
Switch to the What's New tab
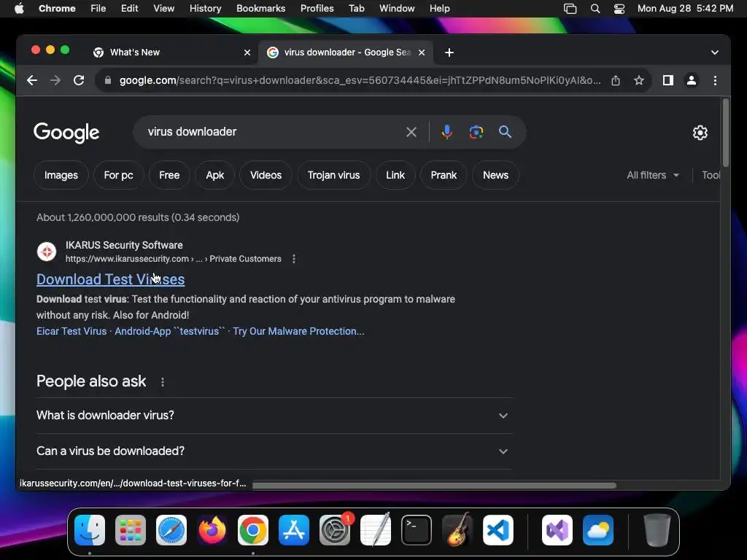(171, 52)
